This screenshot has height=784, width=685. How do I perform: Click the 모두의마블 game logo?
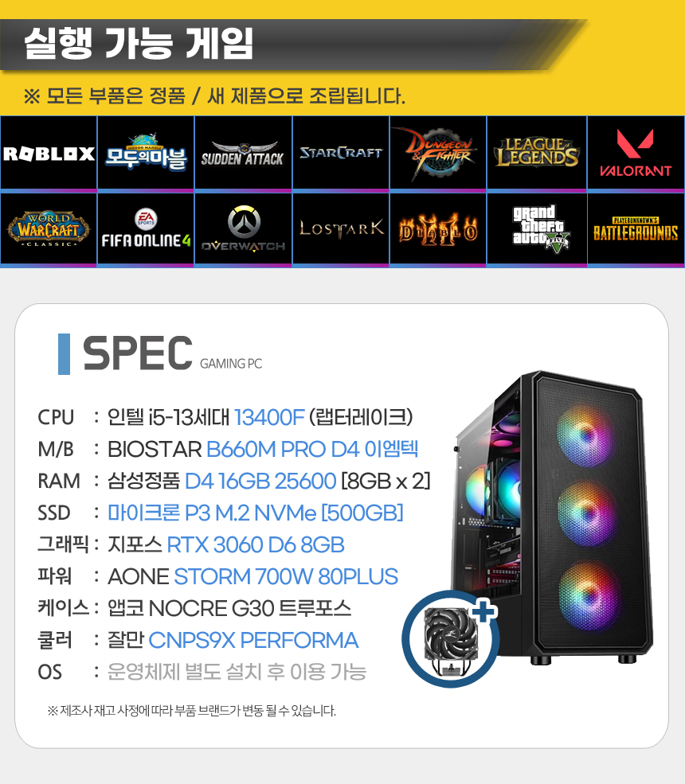[146, 154]
